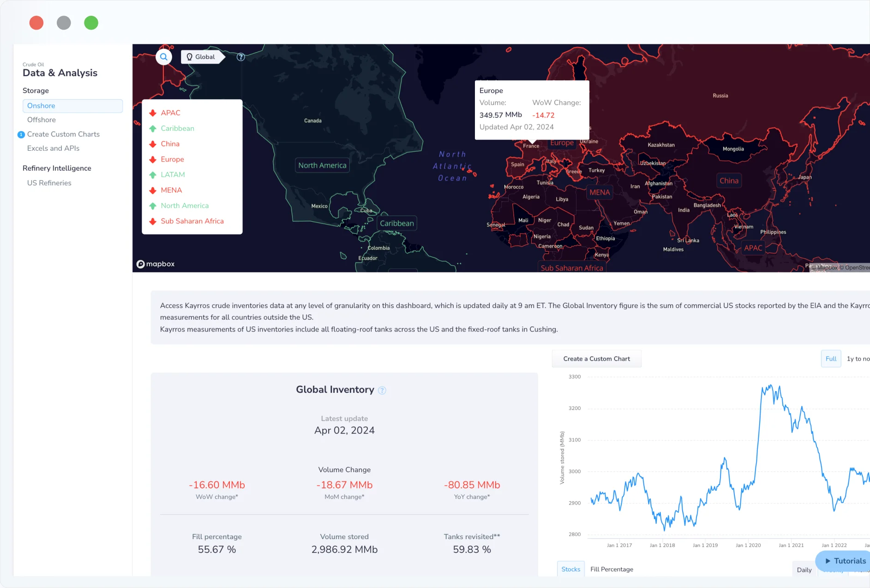
Task: Select Caribbean in the region list
Action: tap(177, 129)
